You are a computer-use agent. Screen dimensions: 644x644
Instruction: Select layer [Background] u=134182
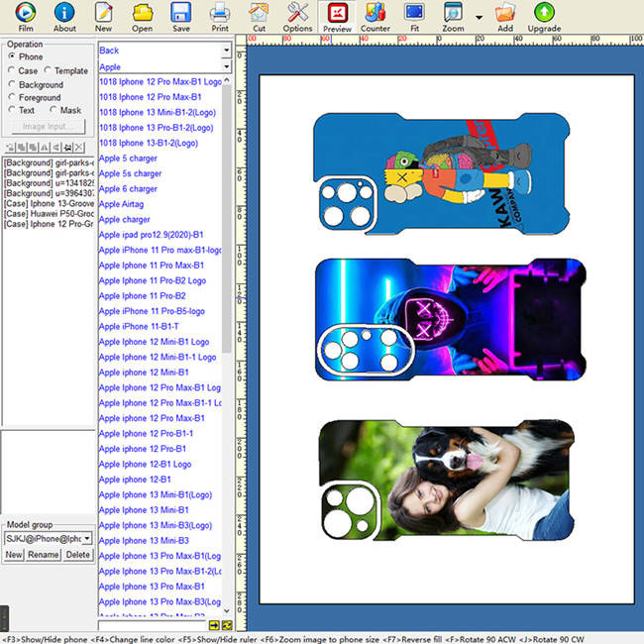point(49,183)
